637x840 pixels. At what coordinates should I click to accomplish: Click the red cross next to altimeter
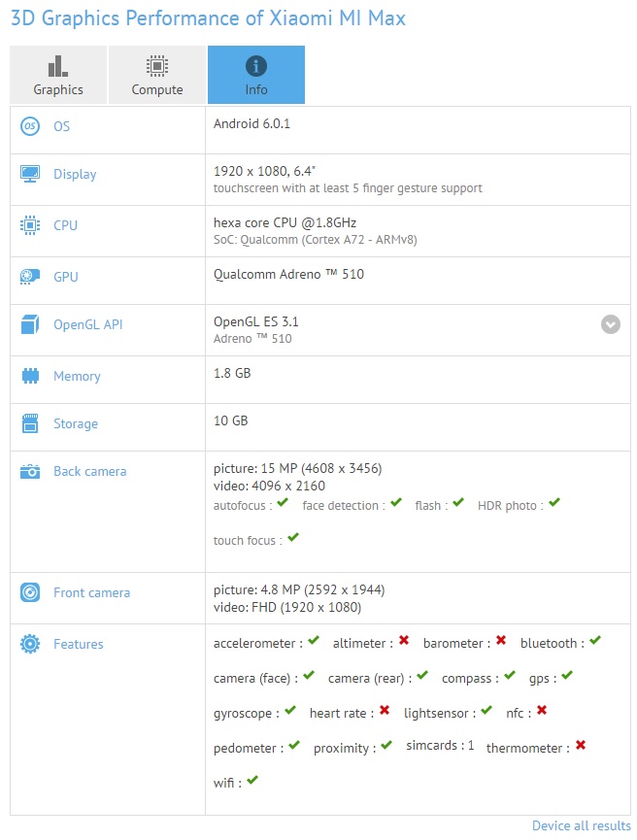[403, 641]
